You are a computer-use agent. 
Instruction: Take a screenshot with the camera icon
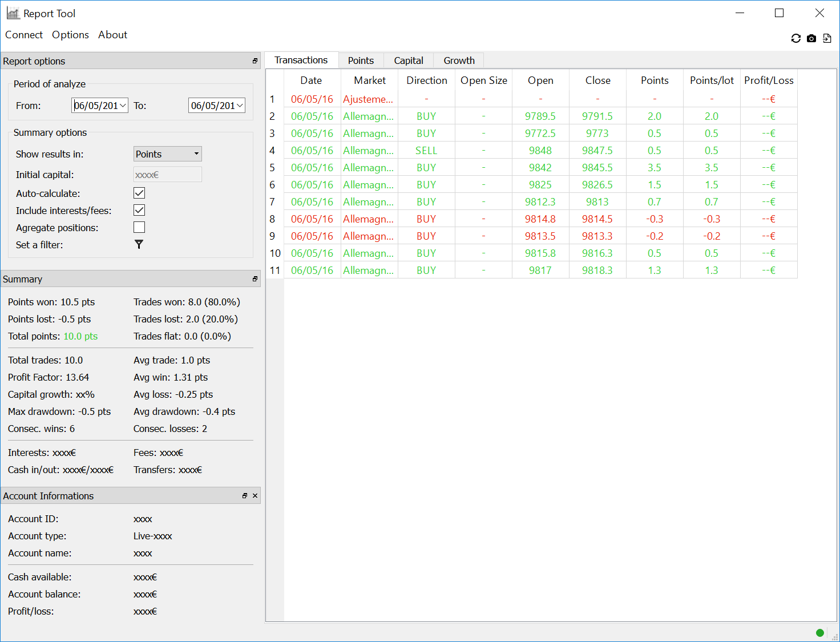tap(811, 38)
